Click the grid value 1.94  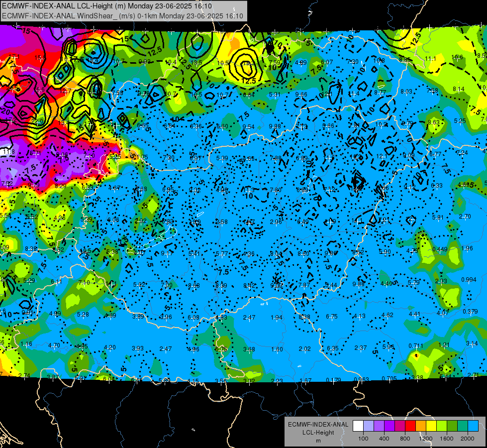click(x=277, y=318)
